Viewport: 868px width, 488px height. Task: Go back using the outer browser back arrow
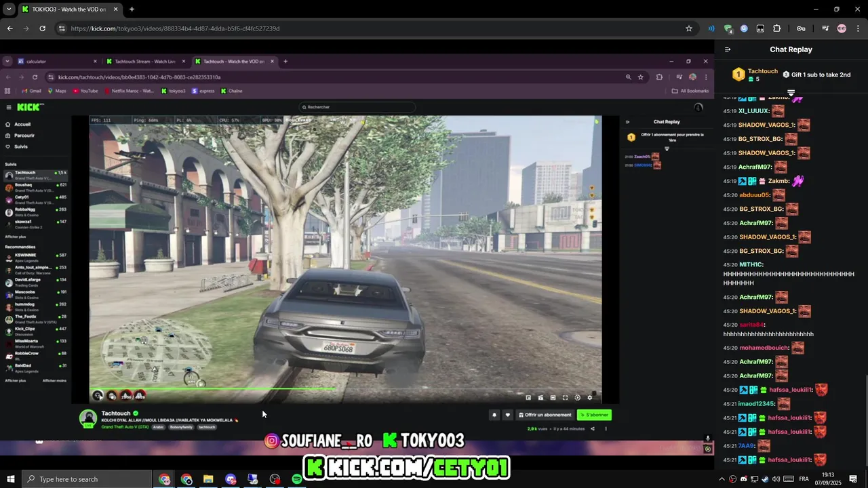(x=9, y=28)
